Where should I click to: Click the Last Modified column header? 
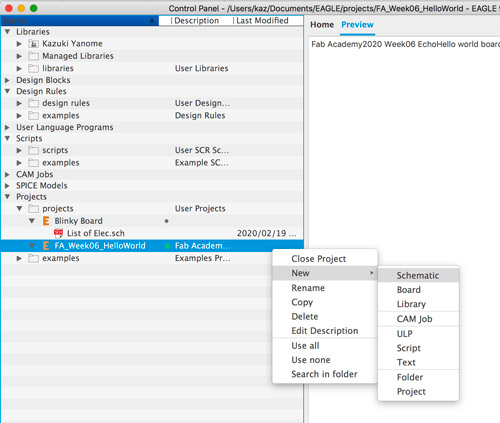pos(262,21)
